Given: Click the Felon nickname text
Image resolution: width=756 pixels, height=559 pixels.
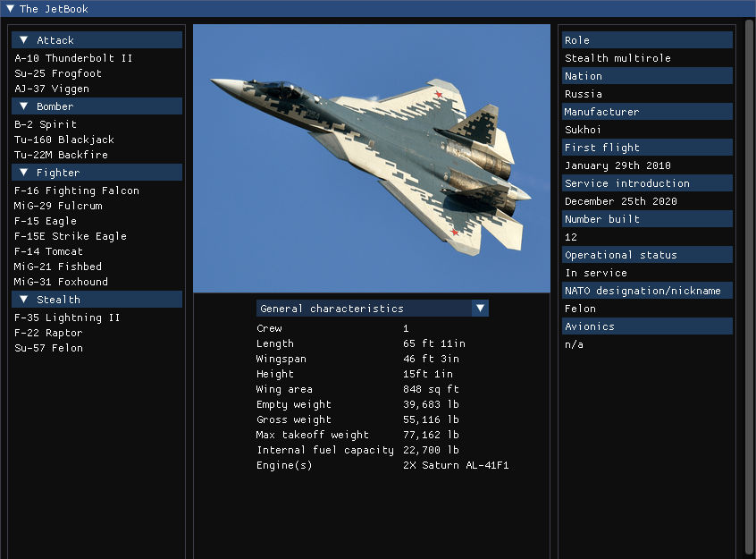Looking at the screenshot, I should point(575,308).
